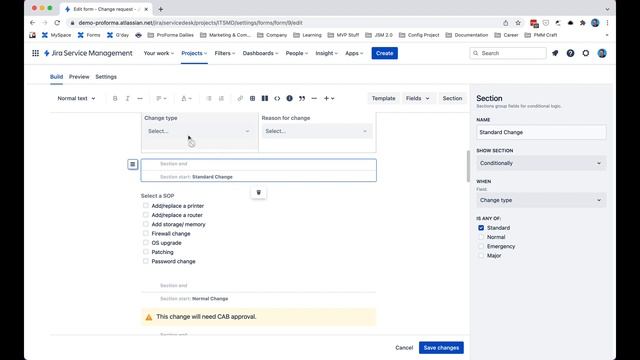Tick Firewall change checkbox

[146, 233]
